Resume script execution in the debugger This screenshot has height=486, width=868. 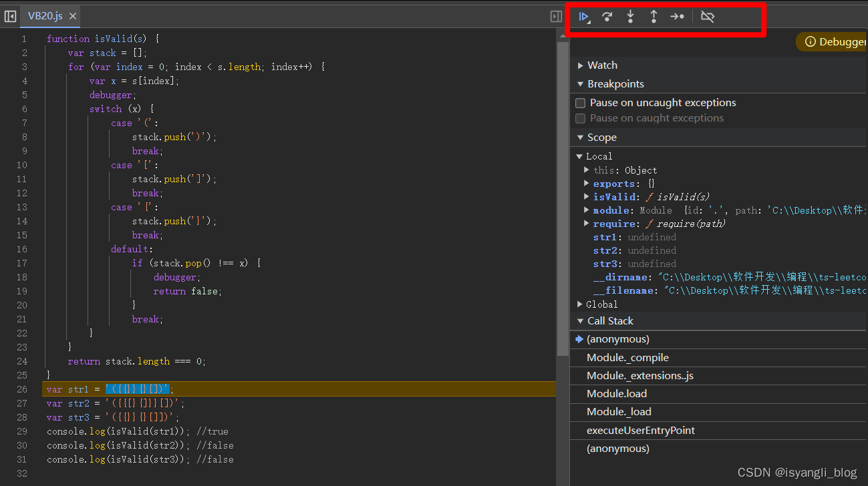tap(584, 17)
